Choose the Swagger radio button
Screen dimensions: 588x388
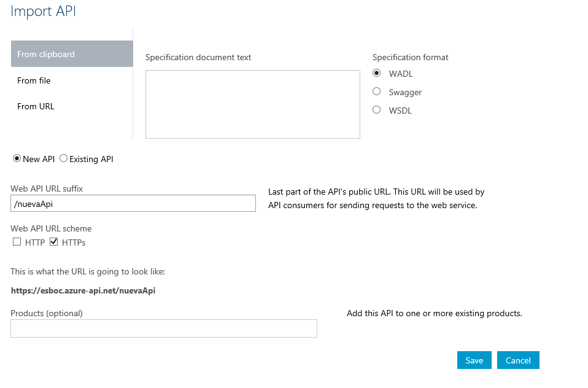coord(376,91)
